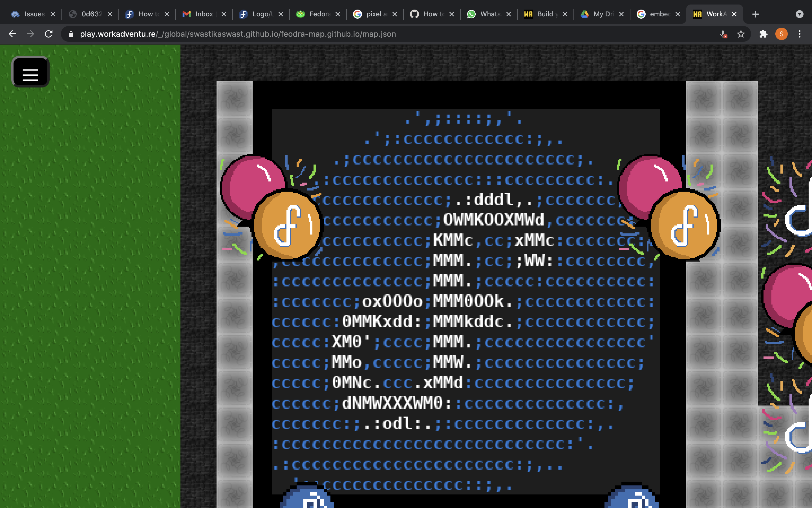
Task: Close the Fedora-icon 'How to' tab
Action: (167, 14)
